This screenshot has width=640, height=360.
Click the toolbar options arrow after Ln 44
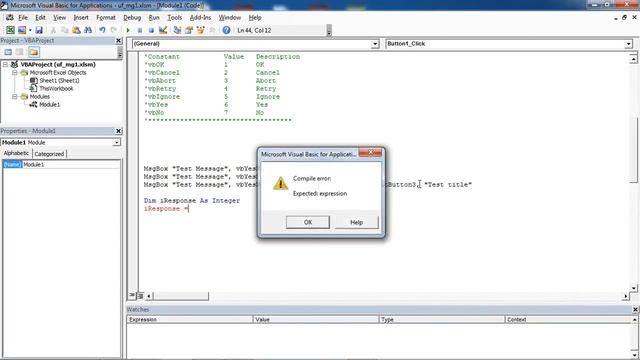[329, 31]
